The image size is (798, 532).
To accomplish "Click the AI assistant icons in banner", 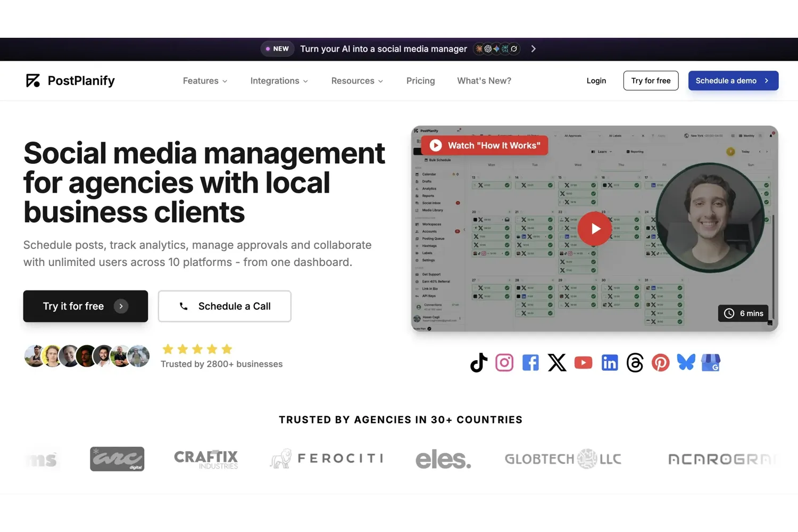I will pyautogui.click(x=497, y=49).
